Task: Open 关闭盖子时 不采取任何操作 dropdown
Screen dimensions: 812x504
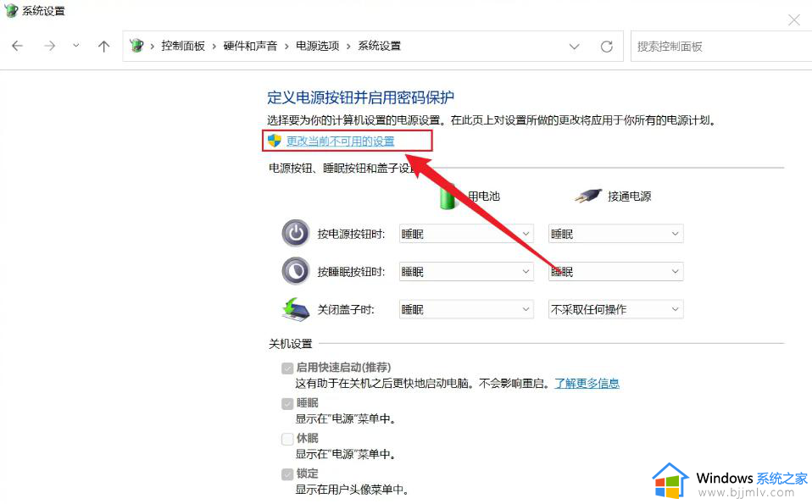Action: pos(615,309)
